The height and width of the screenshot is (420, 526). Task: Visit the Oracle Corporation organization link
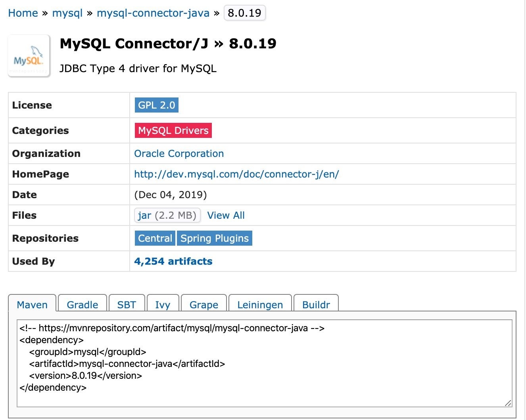pos(179,154)
